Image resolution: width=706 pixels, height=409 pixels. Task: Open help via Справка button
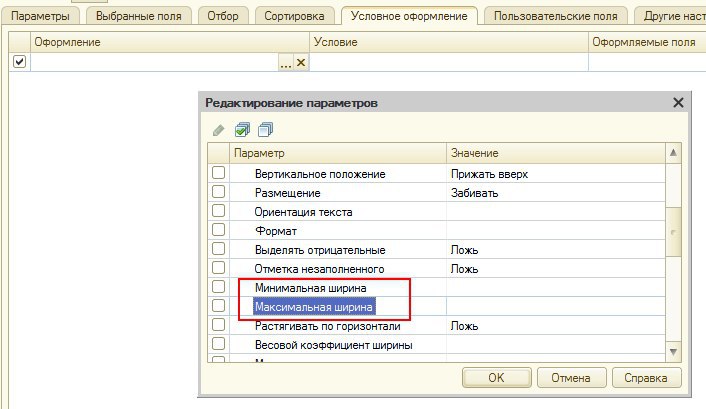[646, 377]
